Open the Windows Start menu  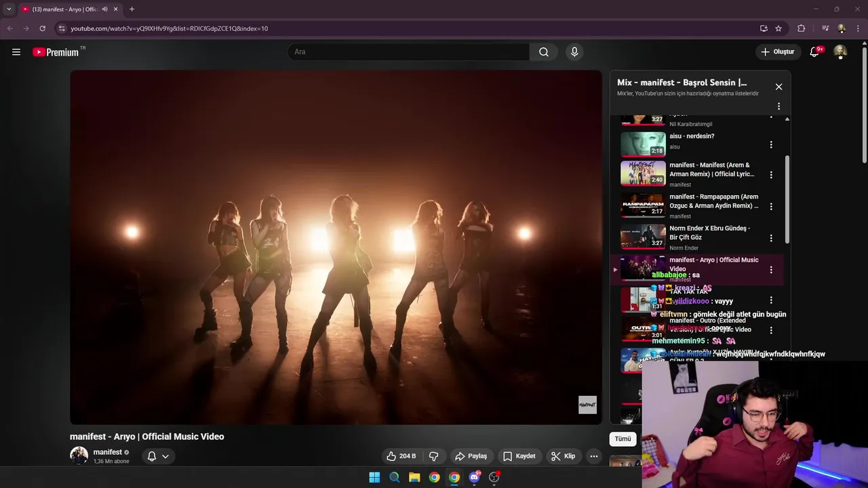(374, 477)
